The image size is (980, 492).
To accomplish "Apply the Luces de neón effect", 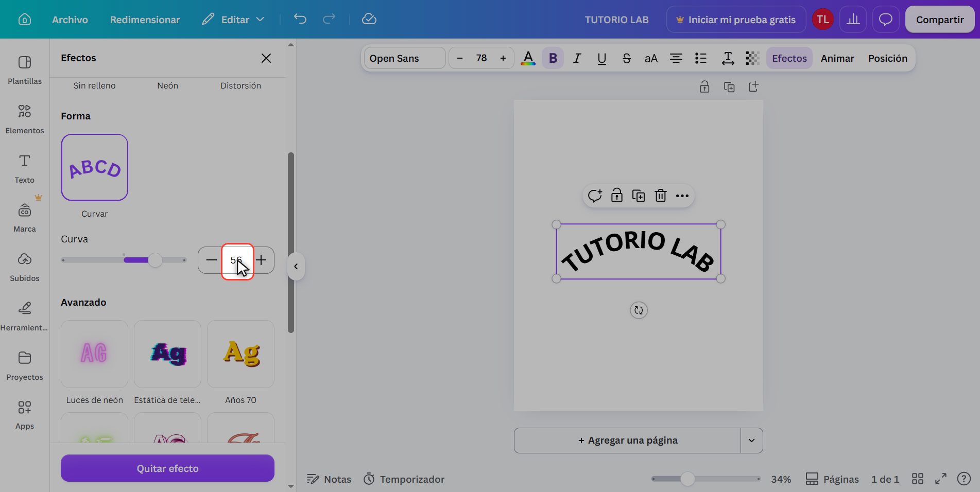I will (94, 354).
